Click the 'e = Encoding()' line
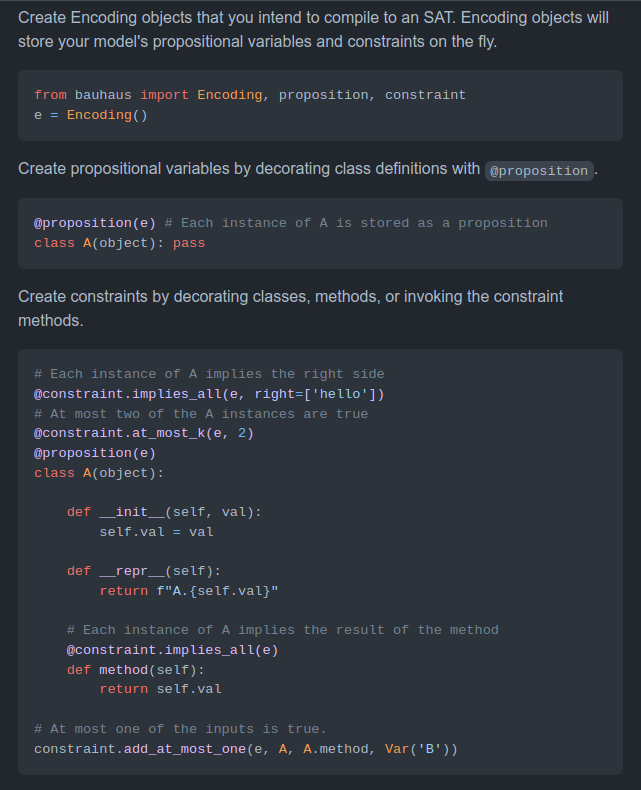Viewport: 641px width, 790px height. (91, 115)
